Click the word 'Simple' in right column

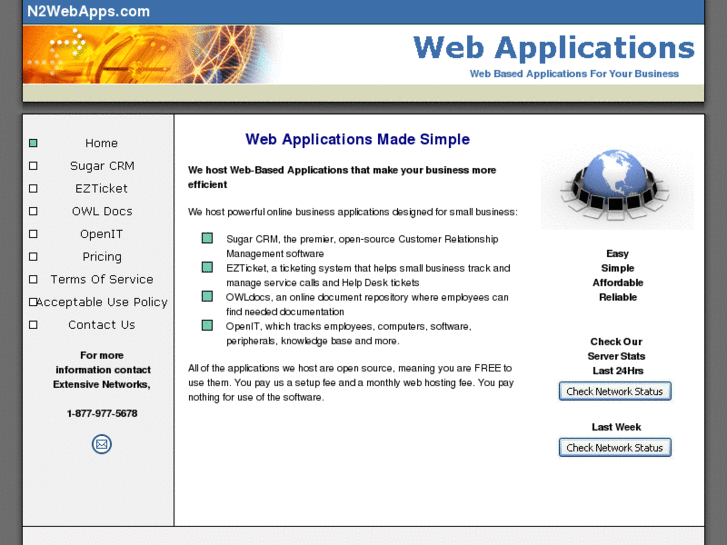click(x=618, y=268)
